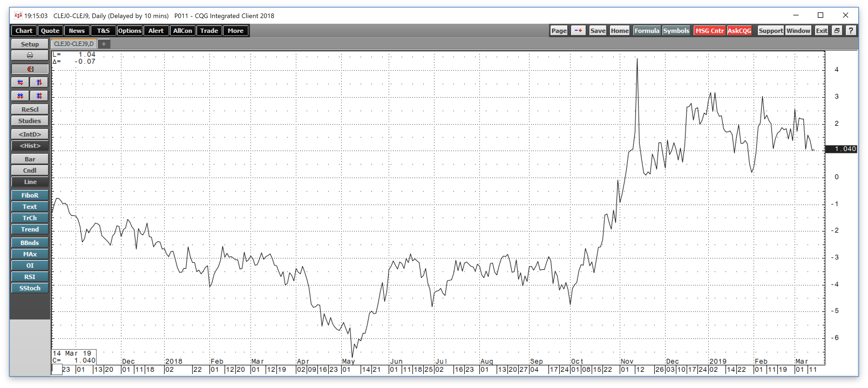Click the vertical scale arrows icon
868x388 pixels.
(x=39, y=82)
